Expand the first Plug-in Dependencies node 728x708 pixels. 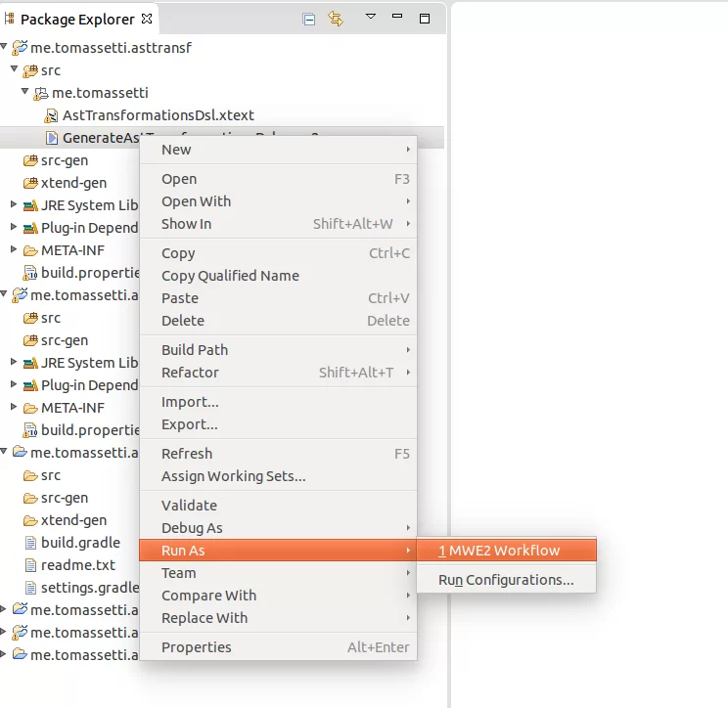coord(14,227)
